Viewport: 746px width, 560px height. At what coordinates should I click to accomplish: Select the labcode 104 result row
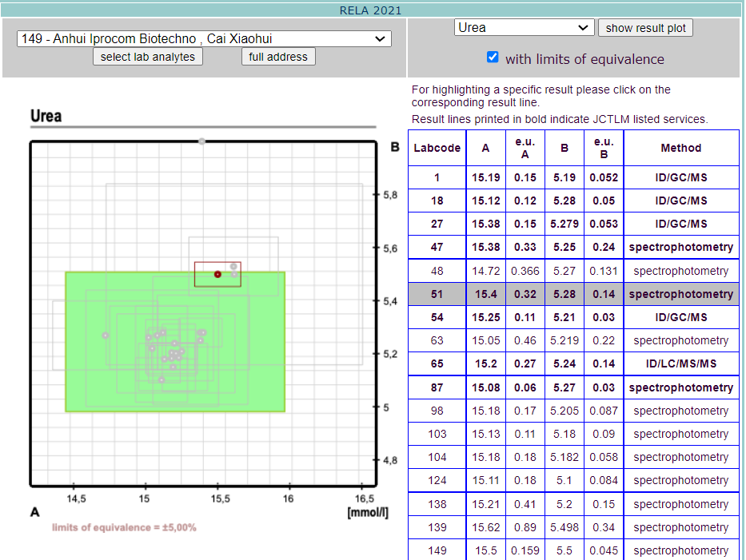[573, 457]
